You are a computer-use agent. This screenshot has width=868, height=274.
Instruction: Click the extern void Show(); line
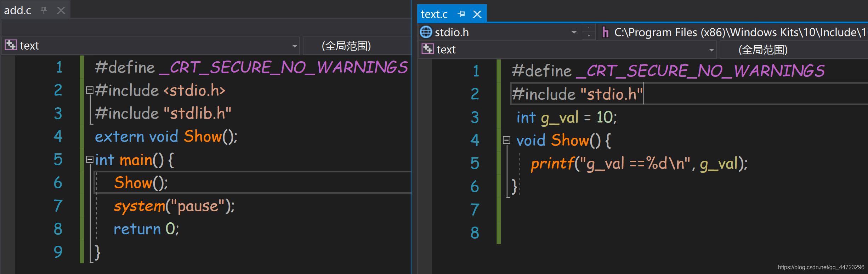pyautogui.click(x=166, y=137)
